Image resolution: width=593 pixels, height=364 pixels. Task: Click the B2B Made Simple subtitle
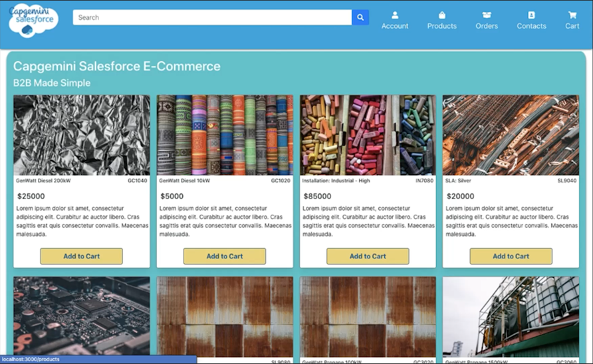pos(52,83)
